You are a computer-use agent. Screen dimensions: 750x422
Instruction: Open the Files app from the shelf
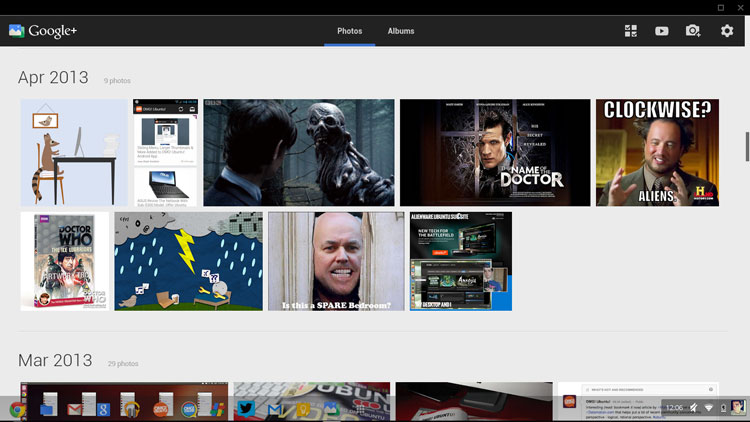pyautogui.click(x=47, y=410)
